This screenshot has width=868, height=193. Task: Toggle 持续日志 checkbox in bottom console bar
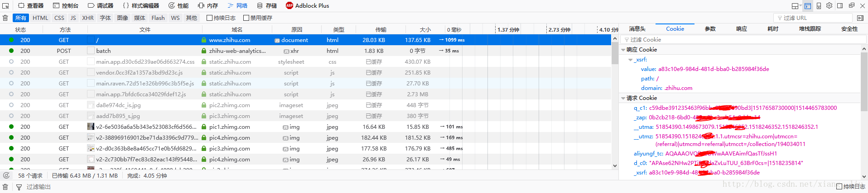(839, 187)
